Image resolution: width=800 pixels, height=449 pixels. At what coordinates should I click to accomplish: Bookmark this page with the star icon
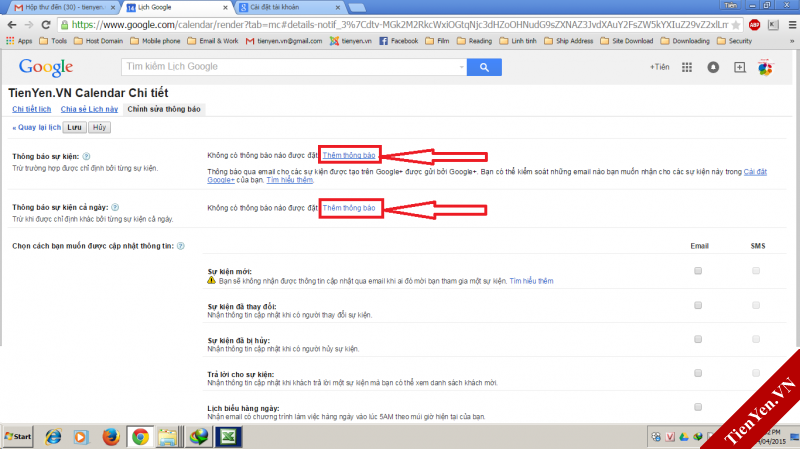click(x=736, y=24)
